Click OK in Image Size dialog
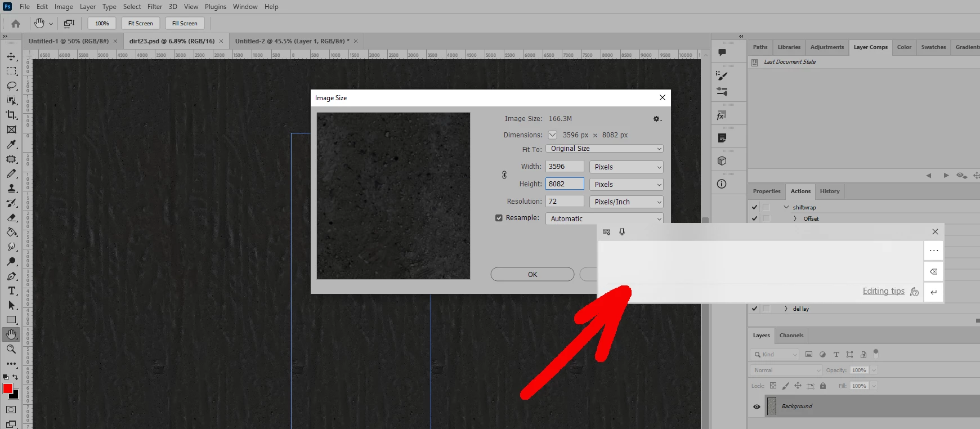Viewport: 980px width, 429px height. tap(532, 274)
